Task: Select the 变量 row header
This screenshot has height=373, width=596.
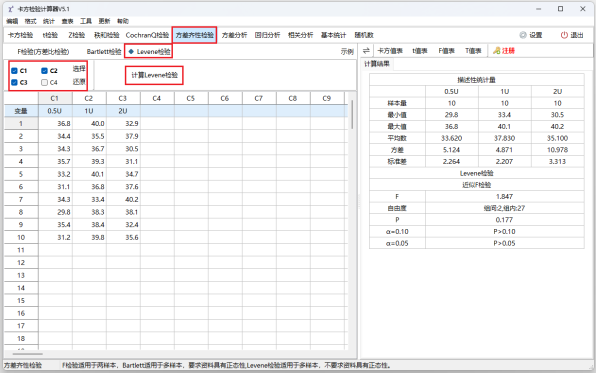Action: tap(21, 111)
